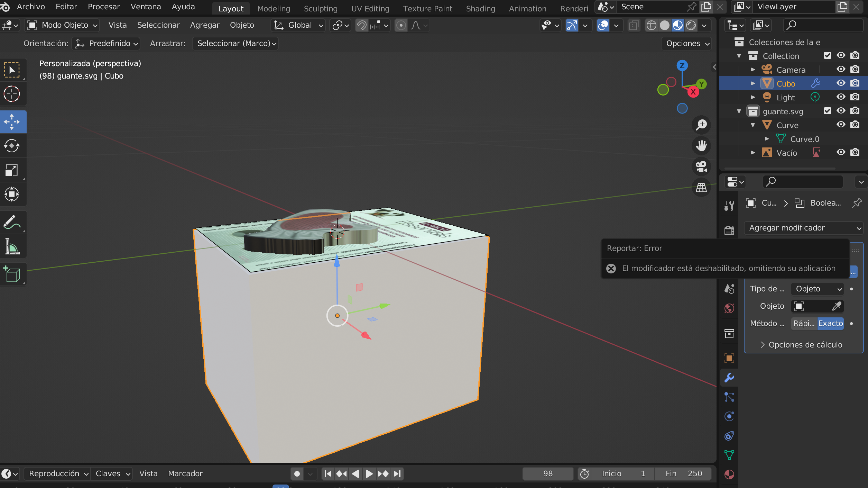This screenshot has width=868, height=488.
Task: Toggle camera view icon in viewport
Action: coord(701,166)
